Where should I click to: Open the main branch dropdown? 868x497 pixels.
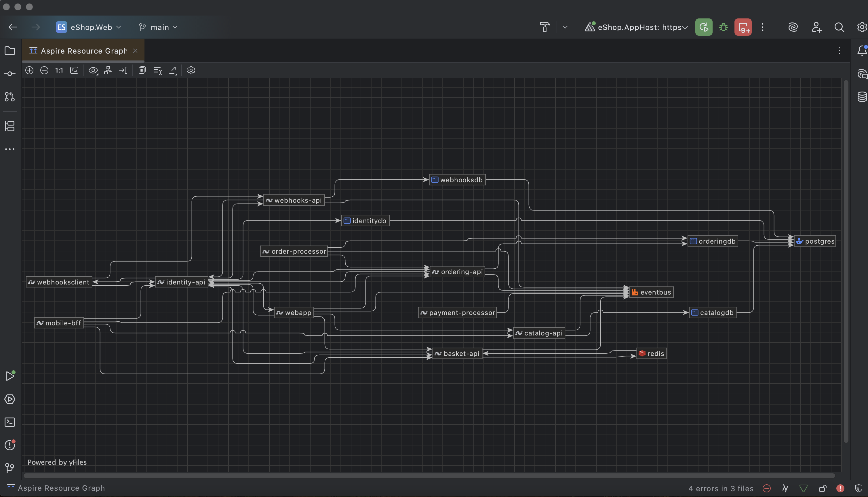coord(158,27)
